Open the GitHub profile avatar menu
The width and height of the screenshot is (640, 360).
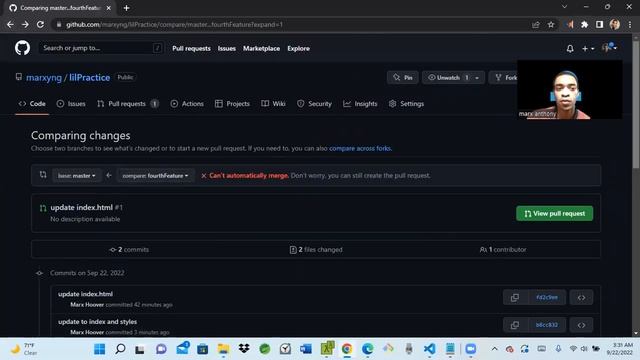[x=609, y=48]
